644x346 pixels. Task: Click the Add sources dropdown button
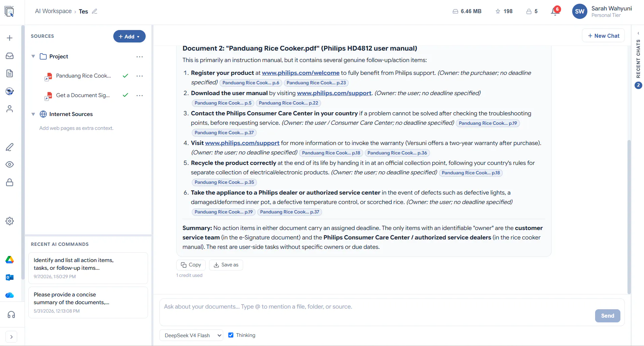pyautogui.click(x=129, y=36)
